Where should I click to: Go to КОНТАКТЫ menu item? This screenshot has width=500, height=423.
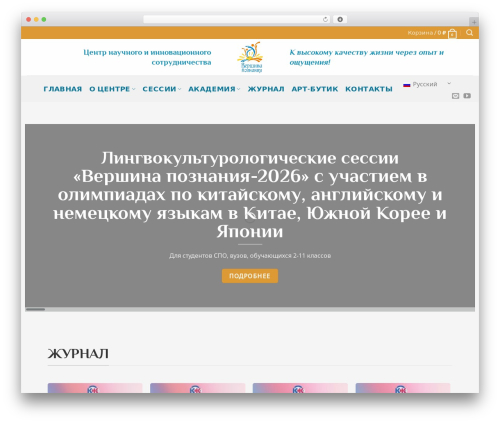point(369,89)
